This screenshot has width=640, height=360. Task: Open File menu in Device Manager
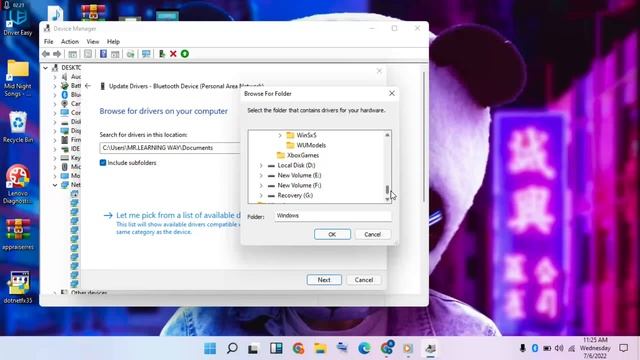(49, 42)
